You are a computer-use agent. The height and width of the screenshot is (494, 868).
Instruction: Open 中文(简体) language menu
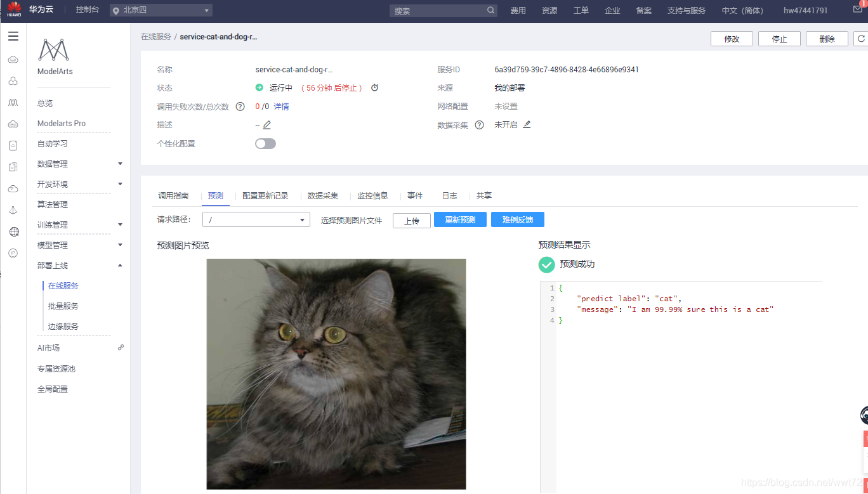[x=742, y=11]
